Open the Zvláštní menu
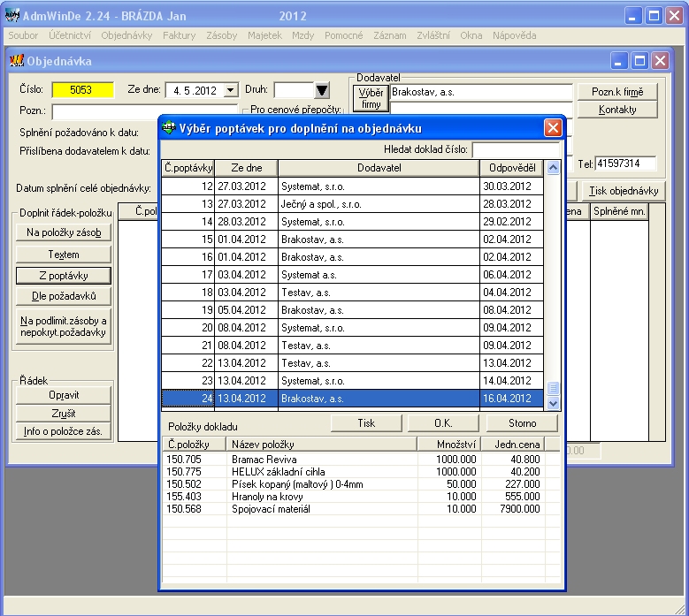The width and height of the screenshot is (689, 616). click(x=433, y=35)
